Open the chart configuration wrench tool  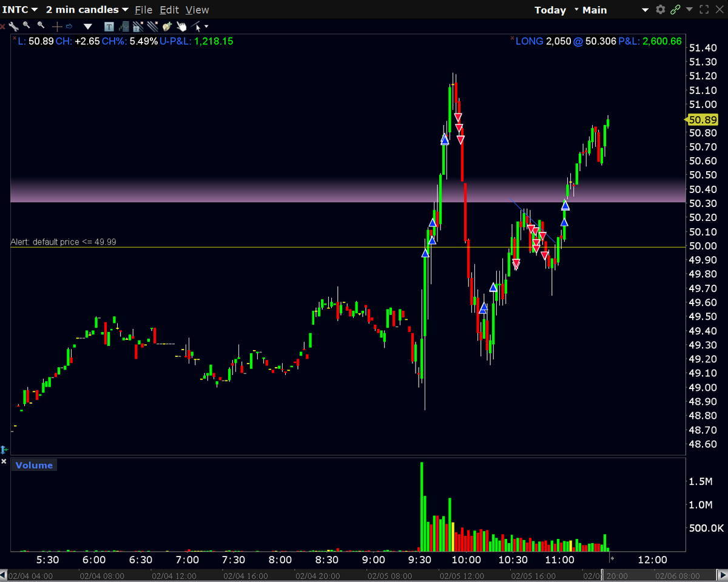(x=14, y=26)
